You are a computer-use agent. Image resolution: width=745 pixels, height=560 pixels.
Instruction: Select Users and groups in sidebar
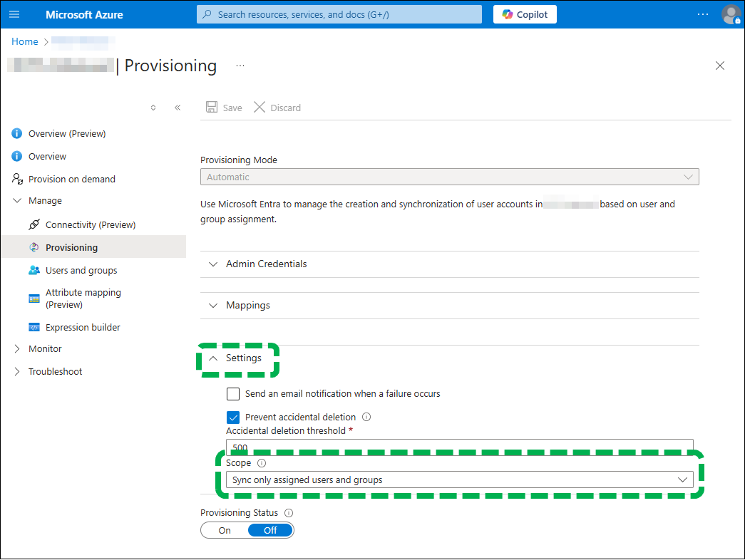tap(83, 270)
